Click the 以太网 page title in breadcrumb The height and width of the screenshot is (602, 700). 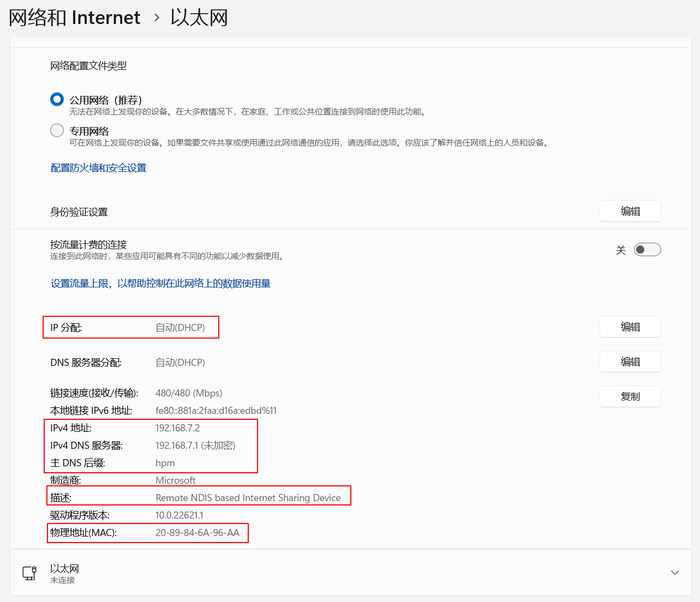point(199,17)
